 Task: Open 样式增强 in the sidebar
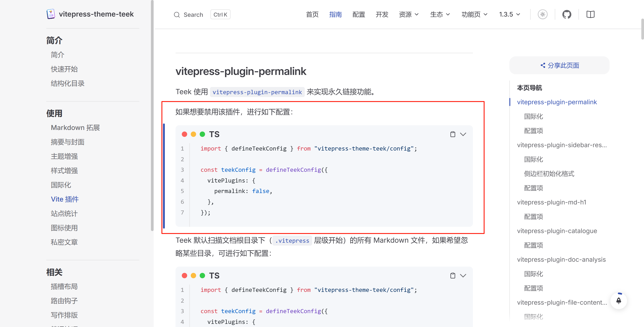[64, 171]
